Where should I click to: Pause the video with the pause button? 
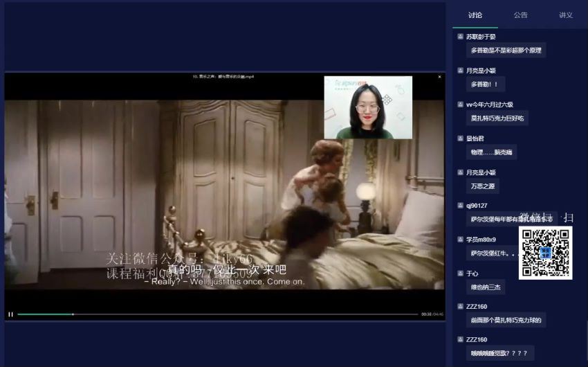click(x=10, y=314)
